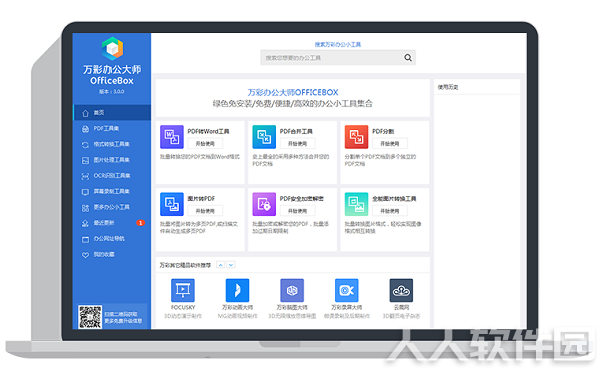Click the 万彩其它精品软件推荐 section heading
This screenshot has width=600, height=379.
(185, 265)
